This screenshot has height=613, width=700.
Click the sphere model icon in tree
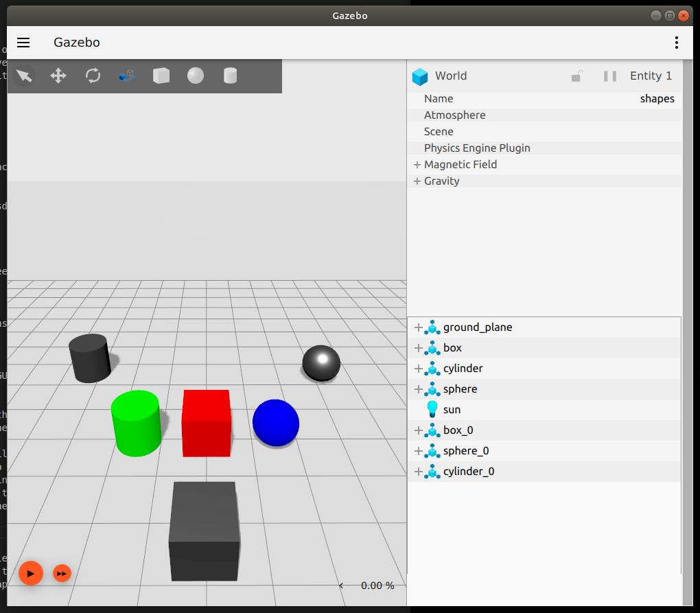click(432, 389)
